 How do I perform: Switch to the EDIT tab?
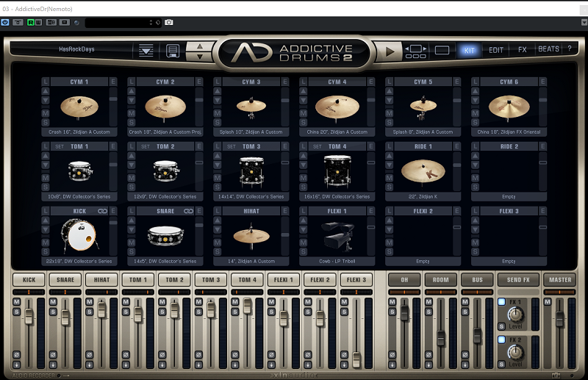[495, 50]
